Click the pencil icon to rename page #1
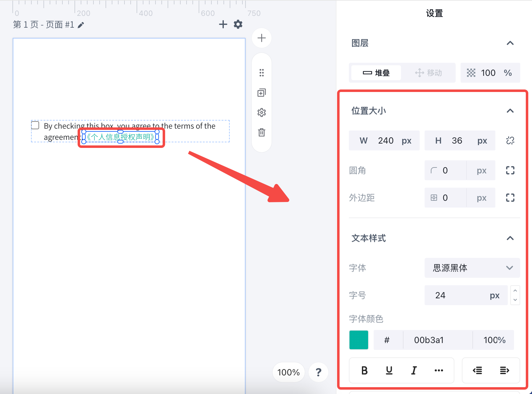Viewport: 532px width, 394px height. pos(81,25)
